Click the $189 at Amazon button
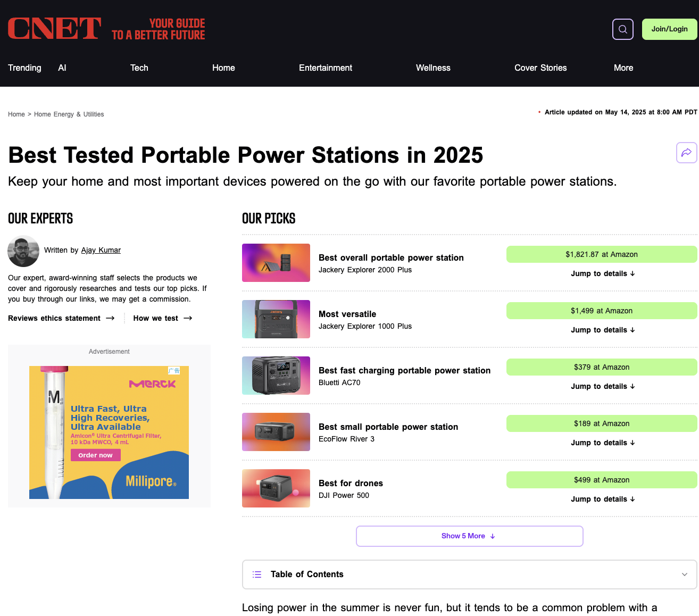Screen dimensions: 699x616 pyautogui.click(x=602, y=423)
